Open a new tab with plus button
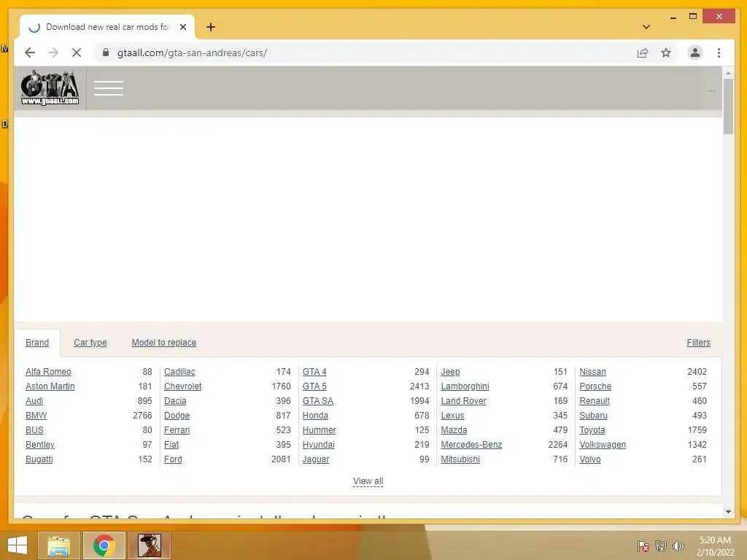The image size is (747, 560). [x=211, y=27]
